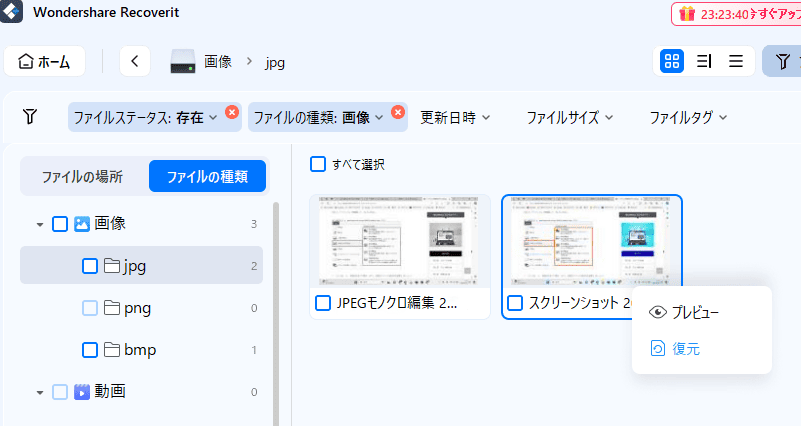Remove the ファイルステータス filter chip
801x426 pixels.
coord(232,111)
